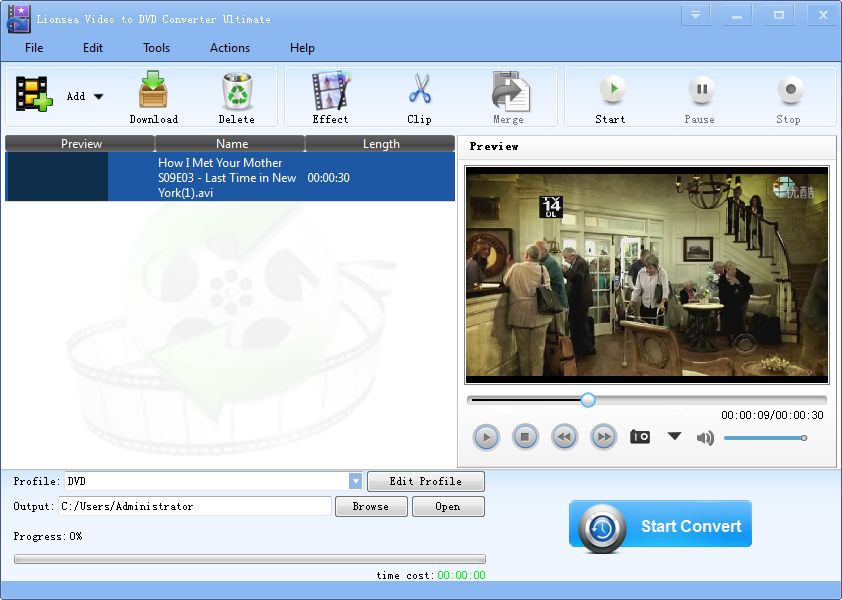
Task: Open the Profile dropdown arrow
Action: [x=355, y=481]
